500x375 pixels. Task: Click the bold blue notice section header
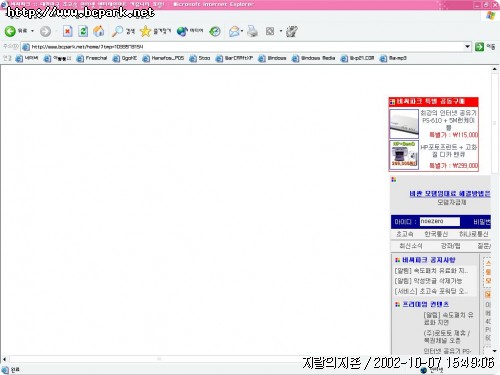pyautogui.click(x=429, y=260)
